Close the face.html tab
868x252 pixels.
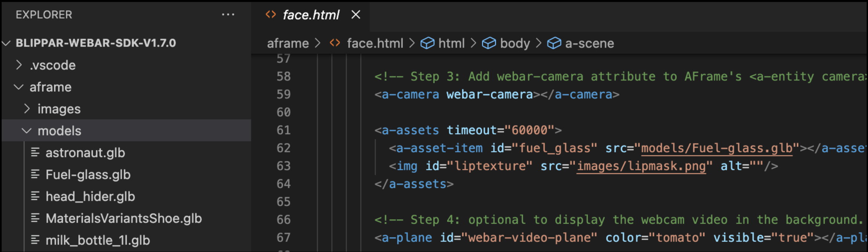pos(356,15)
